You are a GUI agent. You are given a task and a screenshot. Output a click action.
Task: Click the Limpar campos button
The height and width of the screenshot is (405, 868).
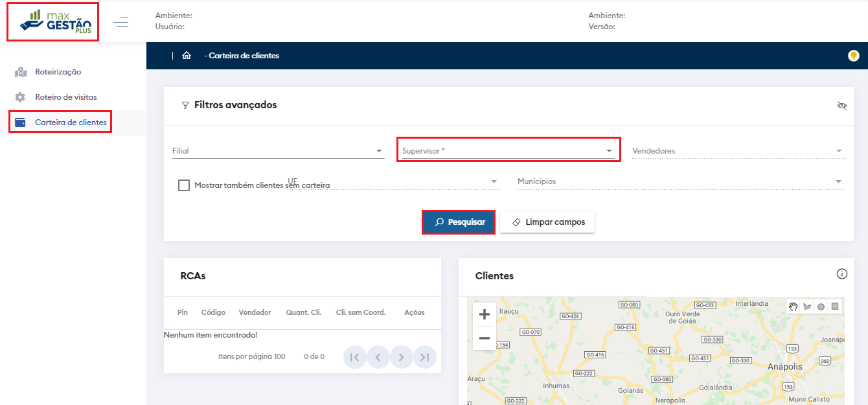[547, 222]
